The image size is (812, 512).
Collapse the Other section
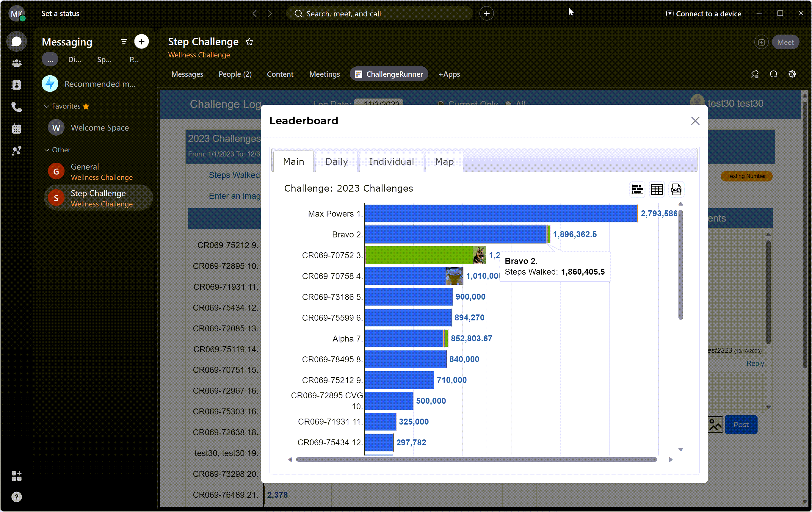tap(47, 150)
